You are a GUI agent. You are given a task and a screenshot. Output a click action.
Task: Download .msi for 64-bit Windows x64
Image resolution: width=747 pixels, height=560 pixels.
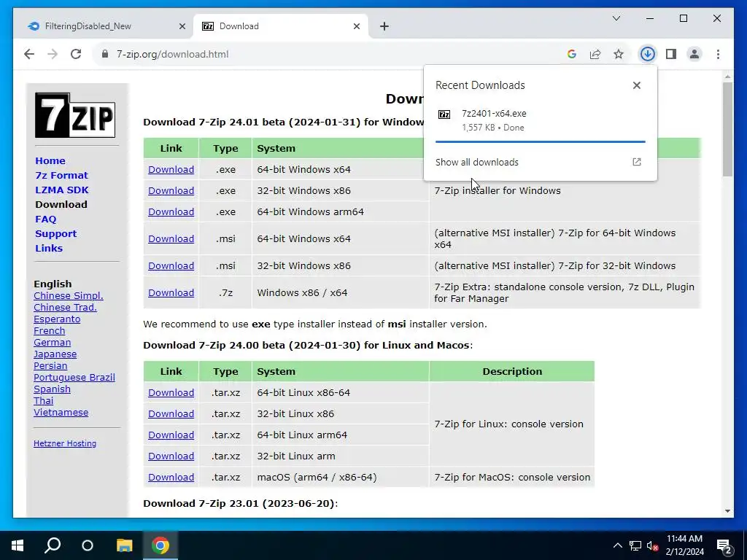click(x=171, y=239)
